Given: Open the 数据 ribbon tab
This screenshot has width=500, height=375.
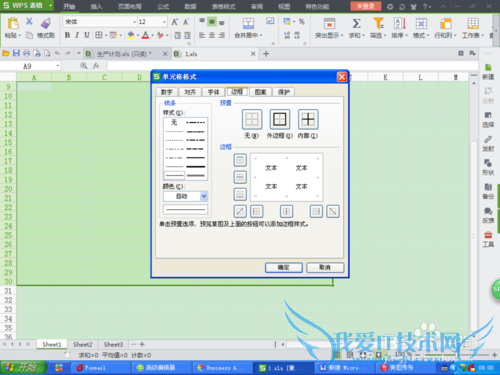Looking at the screenshot, I should click(x=190, y=6).
